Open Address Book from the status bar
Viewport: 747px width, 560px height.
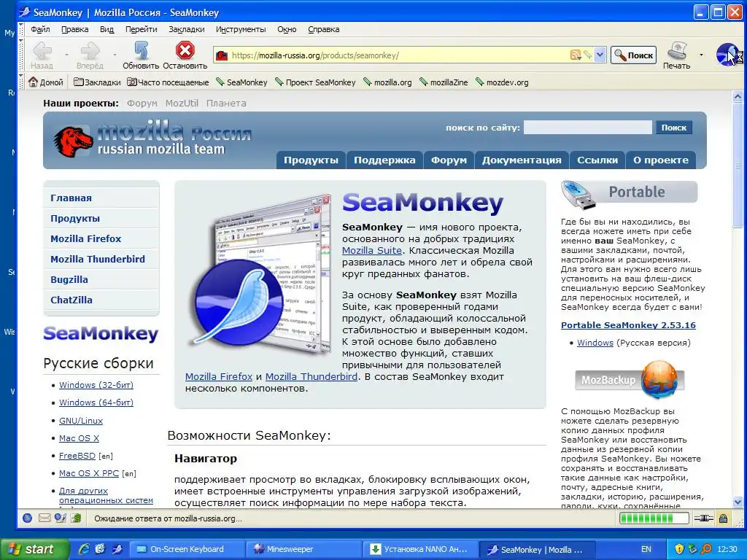(x=76, y=518)
